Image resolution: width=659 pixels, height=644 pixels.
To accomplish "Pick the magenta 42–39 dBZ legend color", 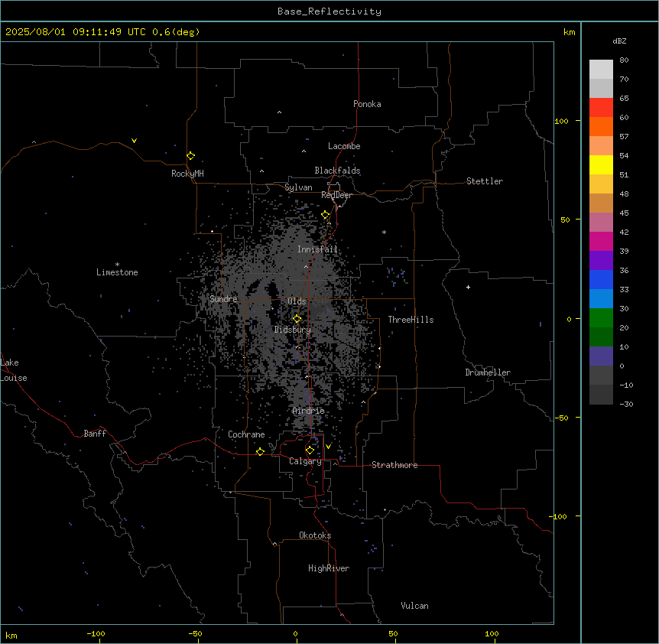I will click(x=601, y=242).
